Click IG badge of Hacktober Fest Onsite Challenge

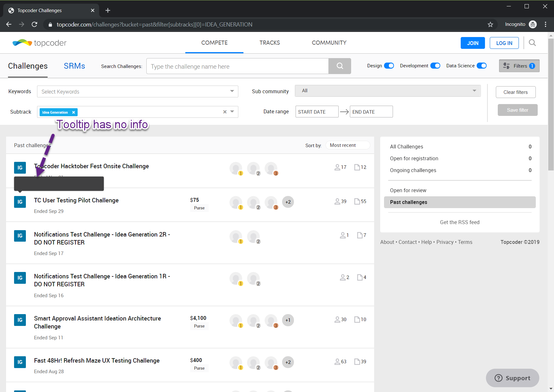pos(20,168)
